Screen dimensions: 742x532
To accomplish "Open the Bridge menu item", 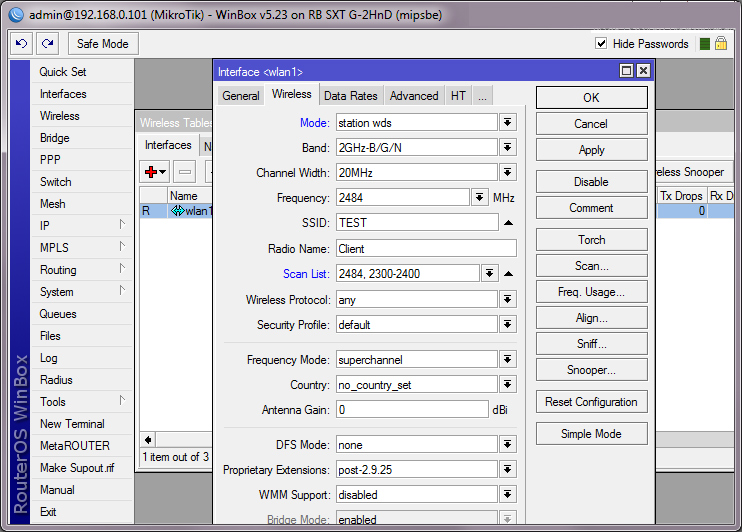I will pos(81,138).
